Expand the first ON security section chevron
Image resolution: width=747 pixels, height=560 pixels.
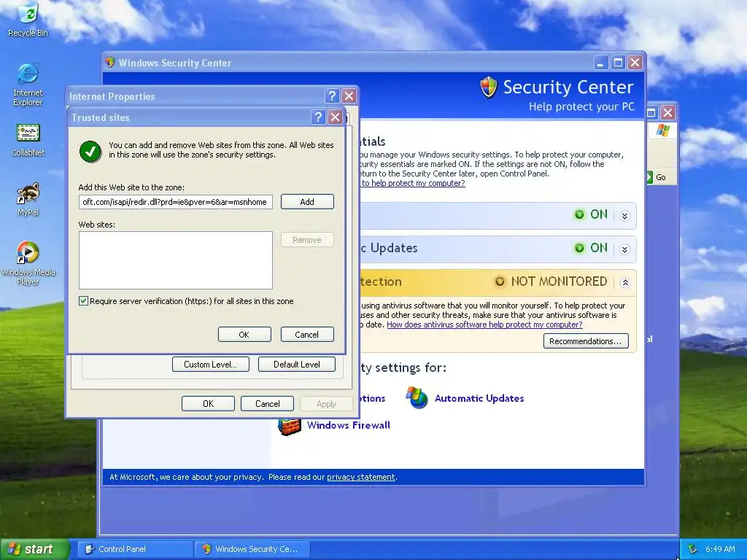[x=625, y=216]
